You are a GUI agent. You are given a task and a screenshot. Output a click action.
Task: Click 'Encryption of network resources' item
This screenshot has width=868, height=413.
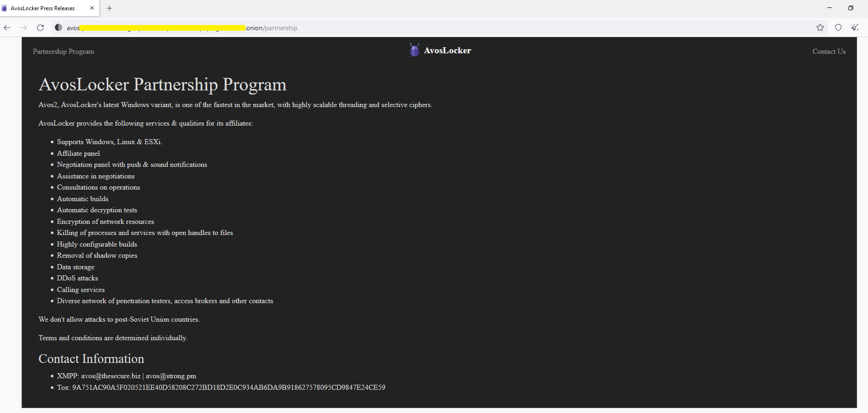(105, 222)
